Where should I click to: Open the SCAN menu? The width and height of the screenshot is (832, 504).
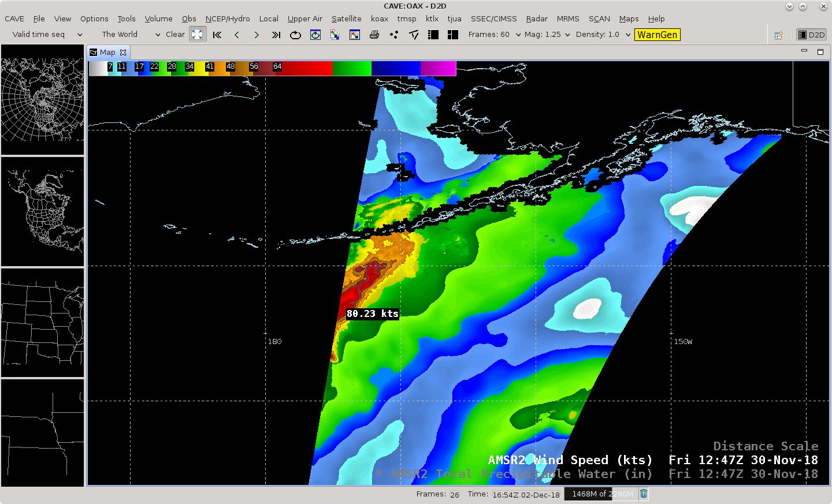(x=599, y=18)
